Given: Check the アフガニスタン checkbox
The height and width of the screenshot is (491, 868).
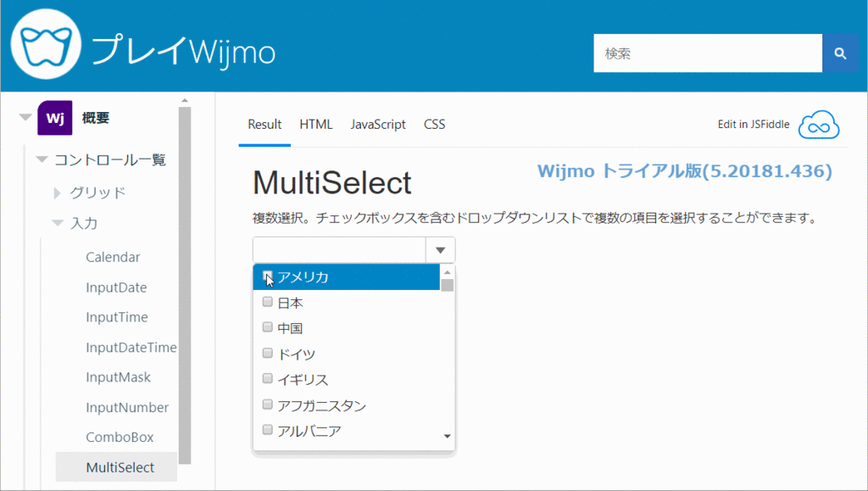Looking at the screenshot, I should pos(267,405).
